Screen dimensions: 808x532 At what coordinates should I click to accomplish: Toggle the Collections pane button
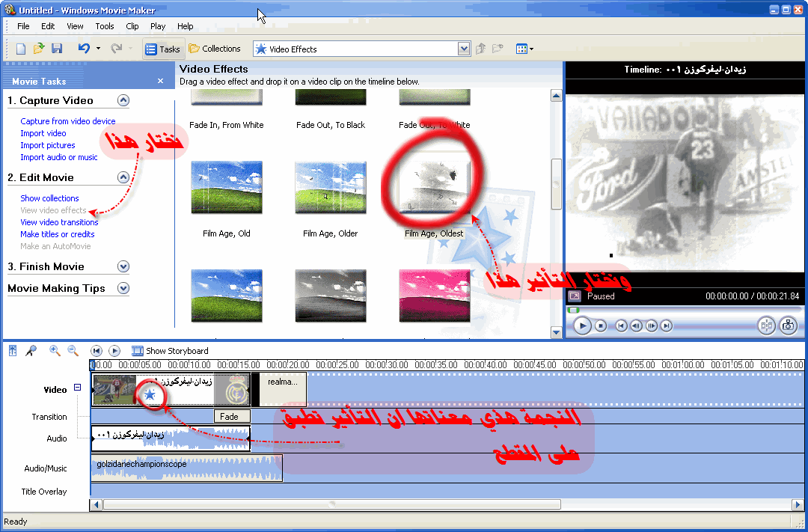215,49
